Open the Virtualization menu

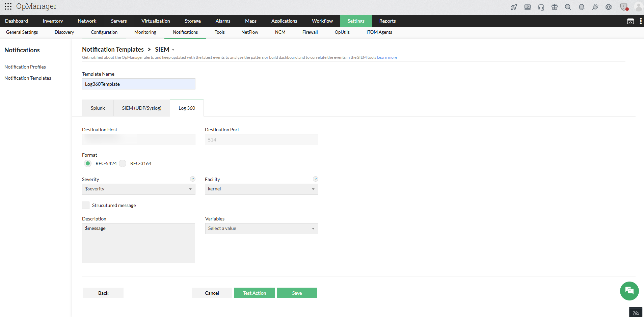[156, 21]
